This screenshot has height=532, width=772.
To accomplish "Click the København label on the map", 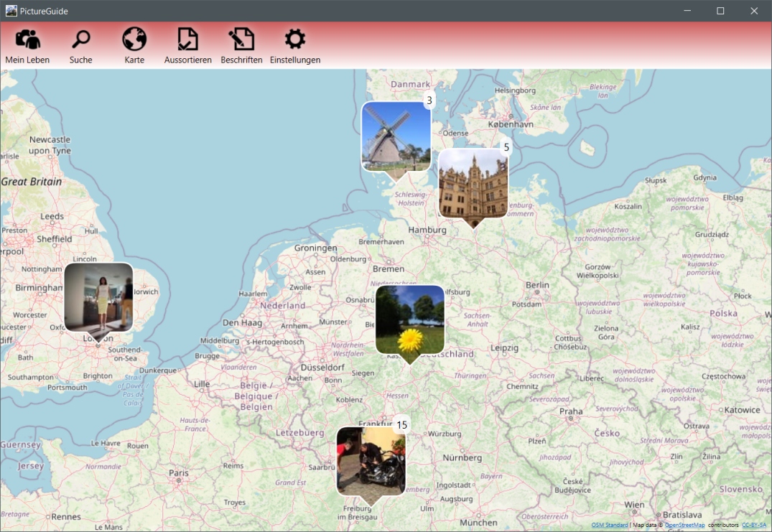I will [511, 124].
